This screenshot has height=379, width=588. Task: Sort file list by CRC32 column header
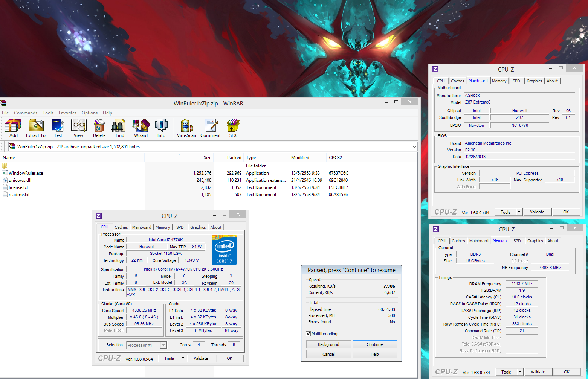[x=340, y=158]
